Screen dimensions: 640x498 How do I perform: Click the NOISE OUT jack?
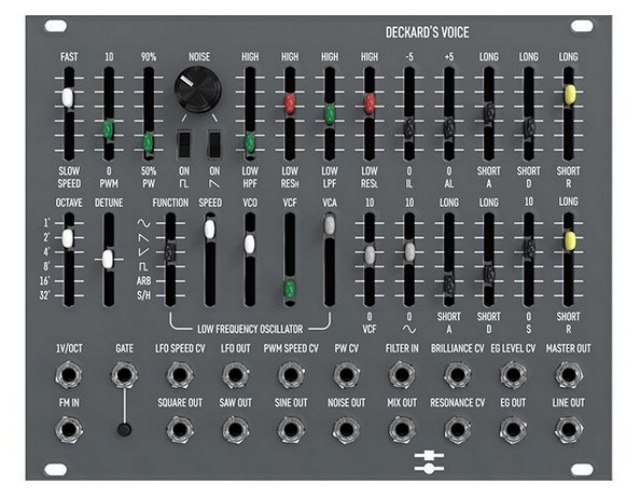(346, 430)
